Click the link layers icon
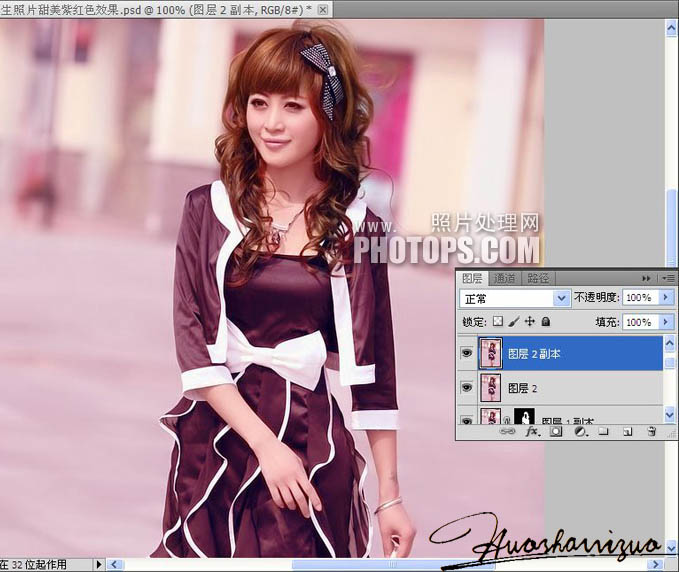The image size is (679, 572). [x=508, y=432]
